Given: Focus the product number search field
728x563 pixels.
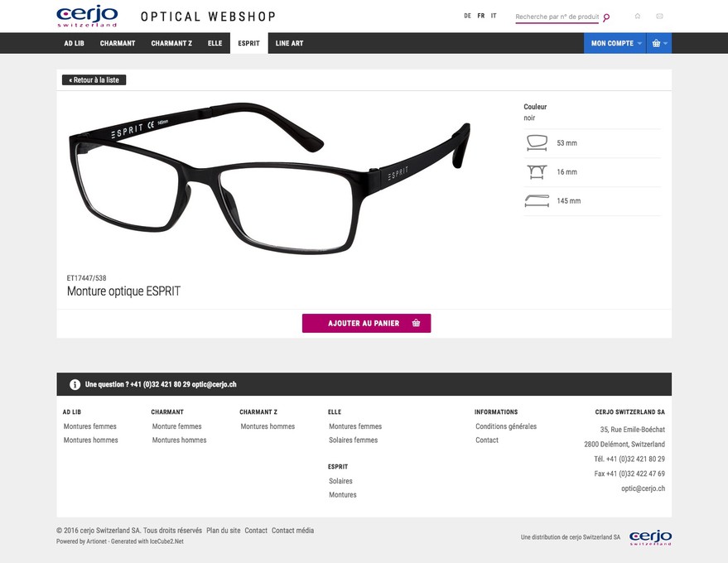Looking at the screenshot, I should 557,17.
